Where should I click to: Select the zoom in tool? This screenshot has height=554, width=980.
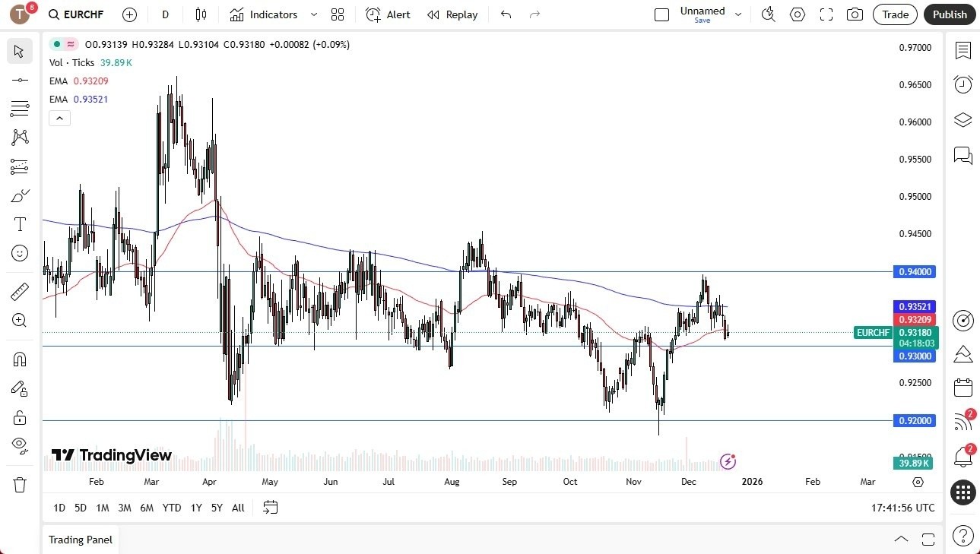tap(20, 321)
